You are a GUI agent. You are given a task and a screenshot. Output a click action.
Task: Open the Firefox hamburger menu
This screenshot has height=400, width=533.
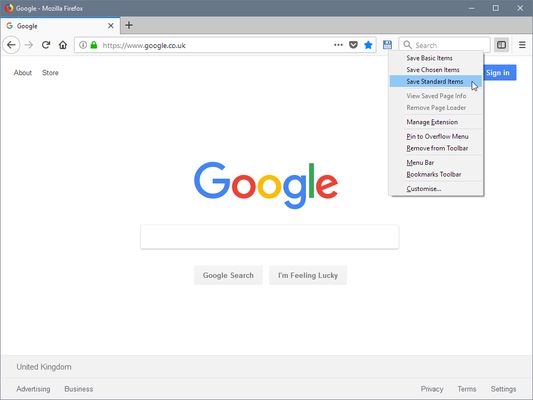(x=522, y=45)
